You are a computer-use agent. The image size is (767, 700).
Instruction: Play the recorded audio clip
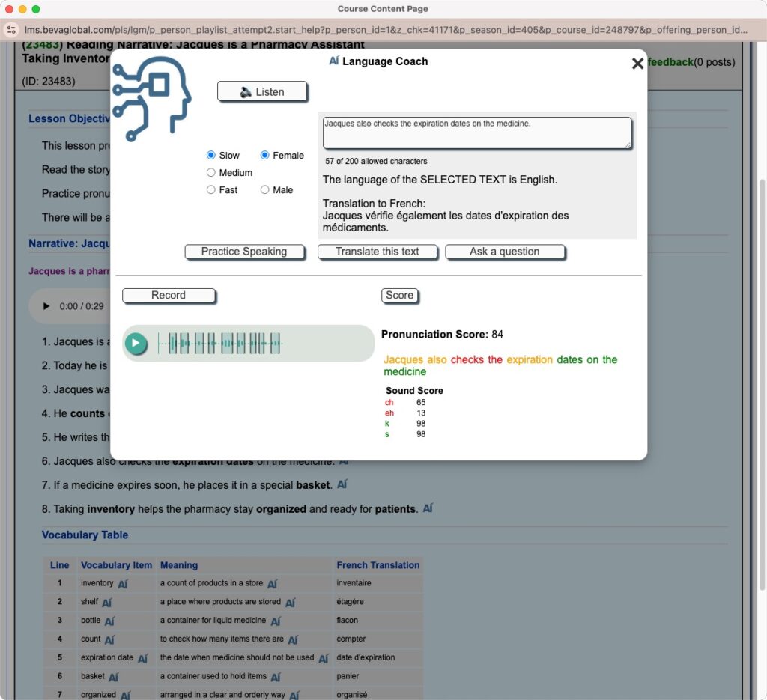click(136, 343)
